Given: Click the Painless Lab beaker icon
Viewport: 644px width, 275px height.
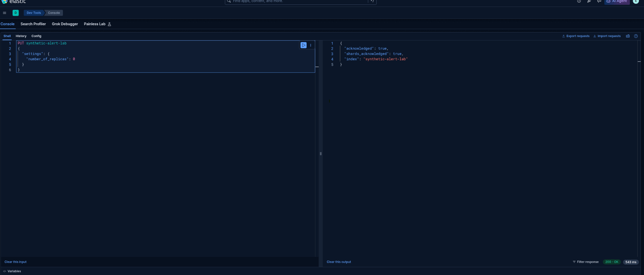Looking at the screenshot, I should pos(109,24).
